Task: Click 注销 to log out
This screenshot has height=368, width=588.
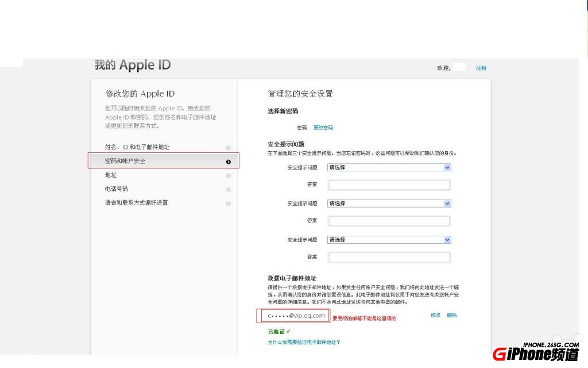Action: coord(481,68)
